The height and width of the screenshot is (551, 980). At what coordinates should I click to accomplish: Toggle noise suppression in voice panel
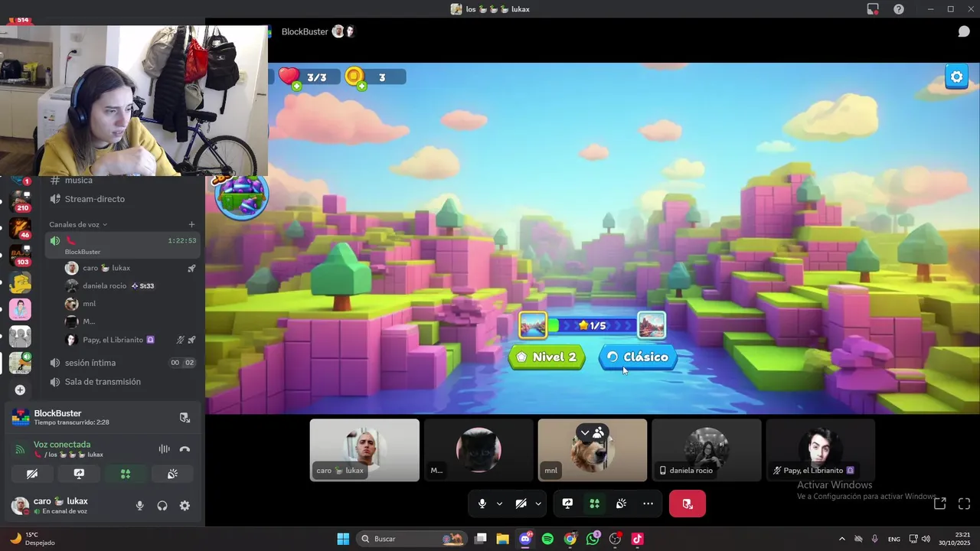(x=164, y=449)
